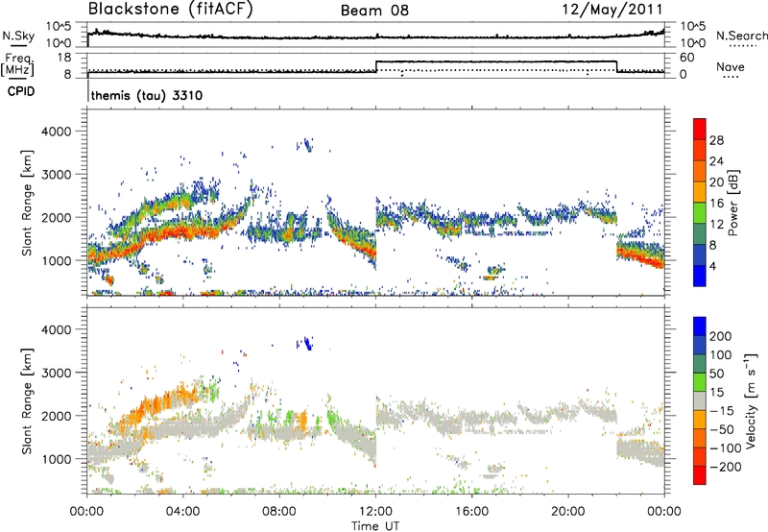Click the '04:00' time axis tick label
Image resolution: width=768 pixels, height=532 pixels.
(x=183, y=512)
